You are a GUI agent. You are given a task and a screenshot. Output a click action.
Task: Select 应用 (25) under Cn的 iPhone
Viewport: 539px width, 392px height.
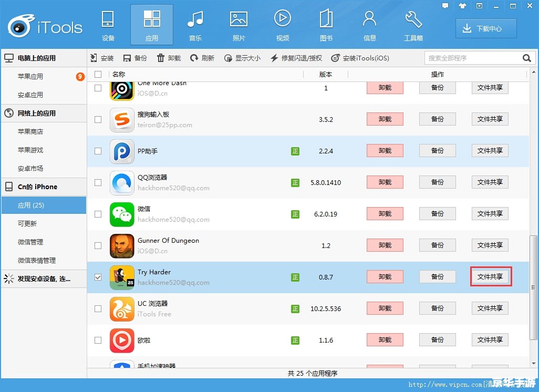[44, 205]
